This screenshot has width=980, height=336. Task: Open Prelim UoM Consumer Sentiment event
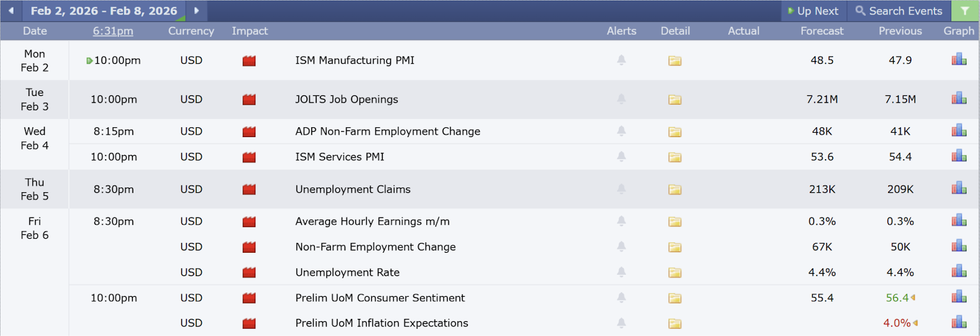[x=380, y=298]
